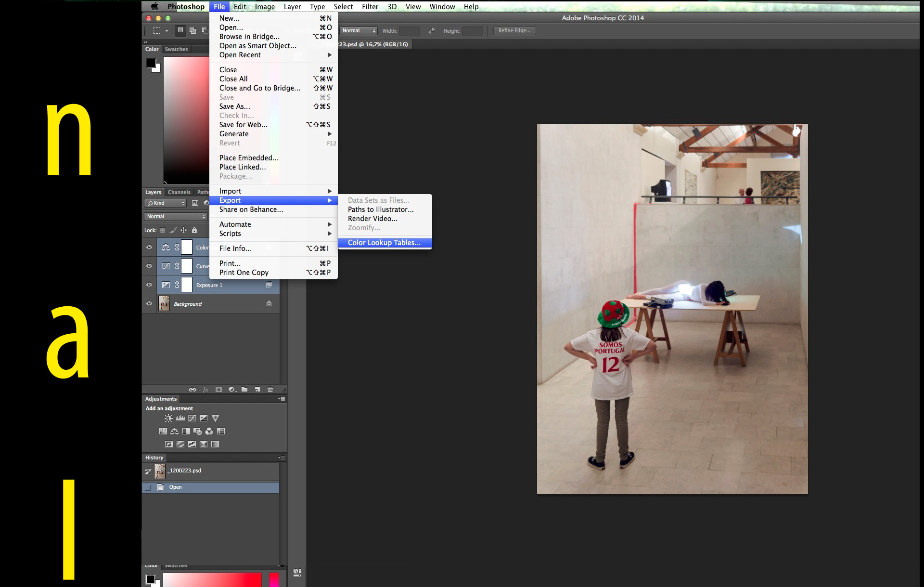This screenshot has height=587, width=924.
Task: Add a Channel Mixer adjustment
Action: [209, 431]
